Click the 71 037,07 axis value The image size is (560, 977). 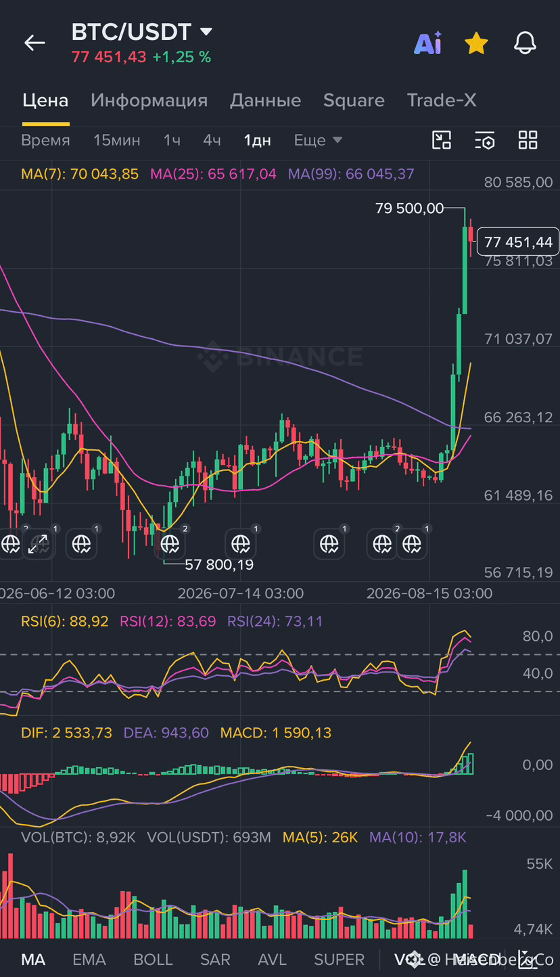tap(519, 339)
